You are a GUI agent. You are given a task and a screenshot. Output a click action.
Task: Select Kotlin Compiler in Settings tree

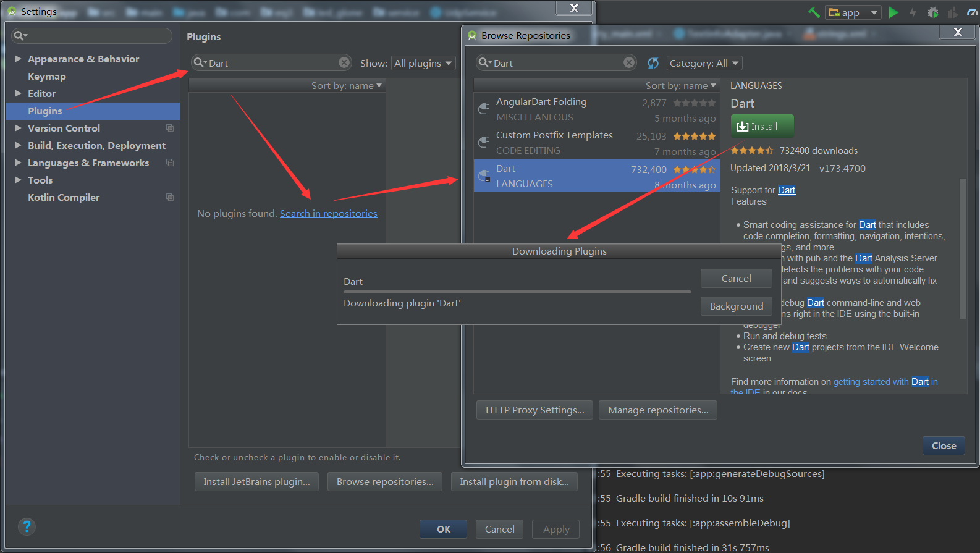(x=63, y=197)
